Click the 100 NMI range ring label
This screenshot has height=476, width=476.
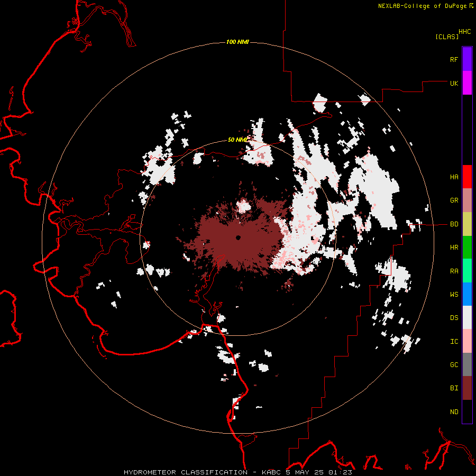click(x=237, y=42)
